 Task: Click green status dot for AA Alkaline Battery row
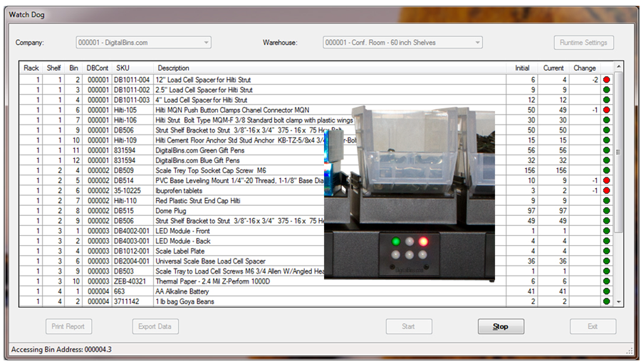606,291
